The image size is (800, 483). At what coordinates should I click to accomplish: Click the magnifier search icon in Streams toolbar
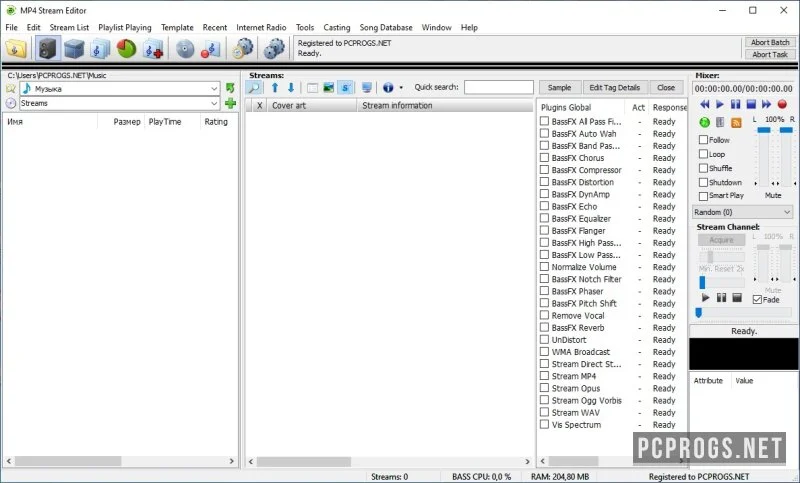(x=254, y=88)
